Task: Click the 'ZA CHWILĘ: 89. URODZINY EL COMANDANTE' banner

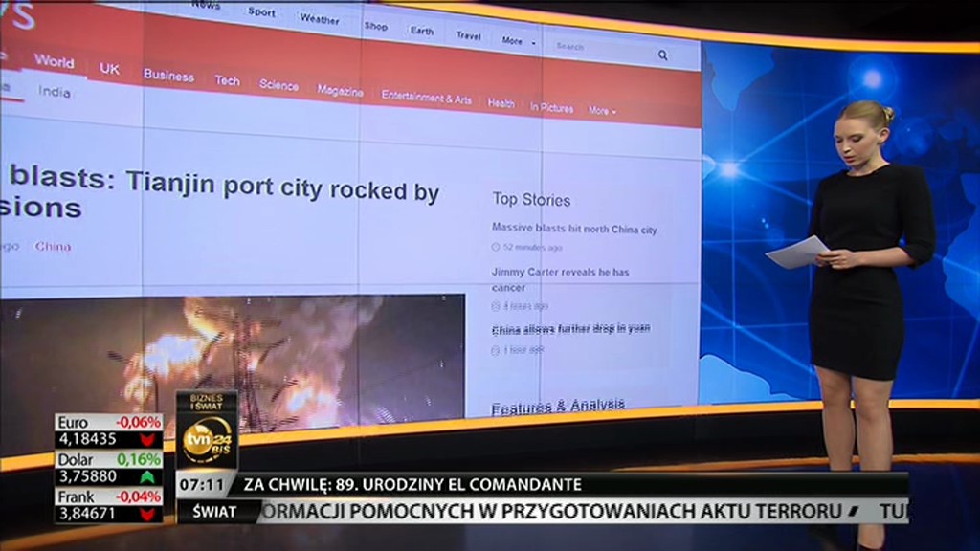Action: point(412,485)
